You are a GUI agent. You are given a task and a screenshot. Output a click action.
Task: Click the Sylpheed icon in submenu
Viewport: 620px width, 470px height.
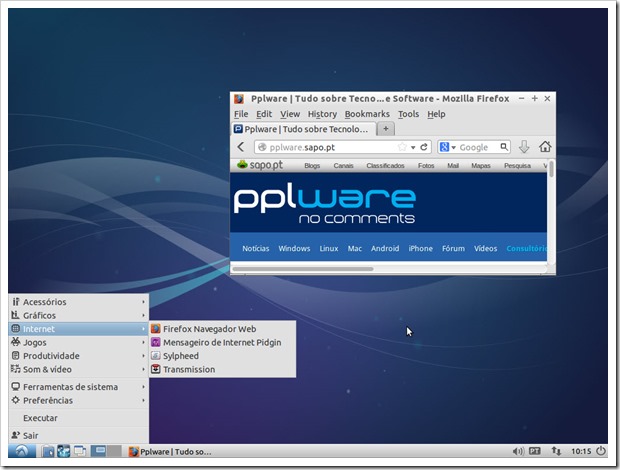[x=156, y=356]
